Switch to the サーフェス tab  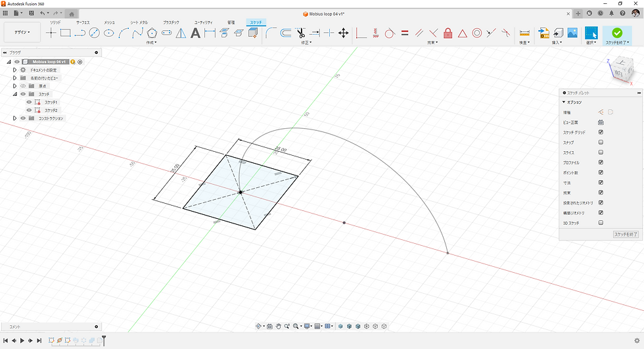[x=83, y=22]
